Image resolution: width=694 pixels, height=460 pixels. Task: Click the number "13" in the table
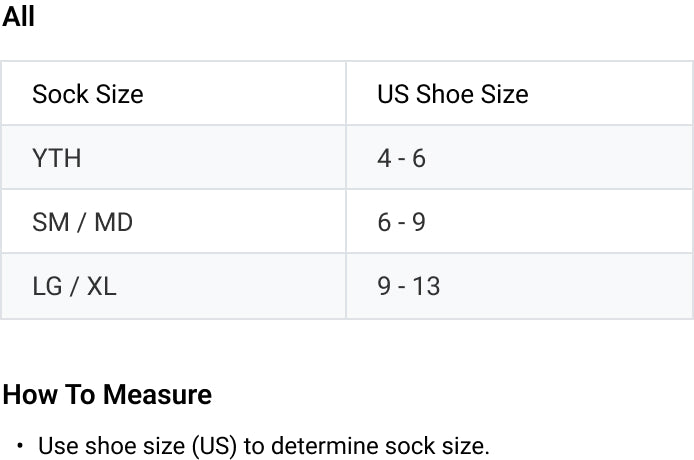point(426,286)
